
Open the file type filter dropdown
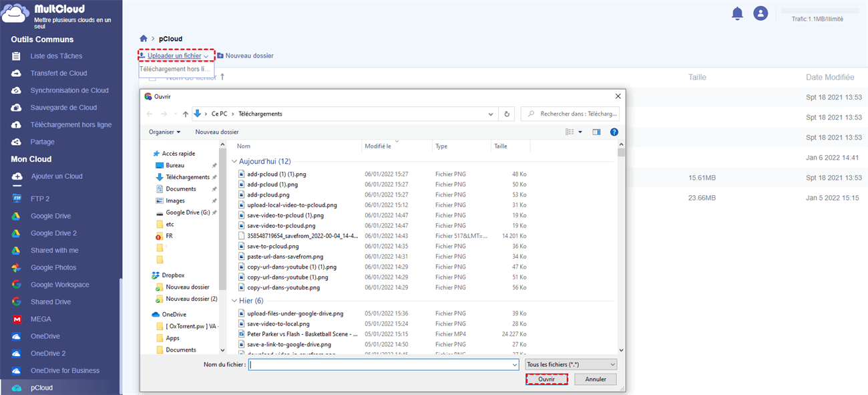coord(570,364)
